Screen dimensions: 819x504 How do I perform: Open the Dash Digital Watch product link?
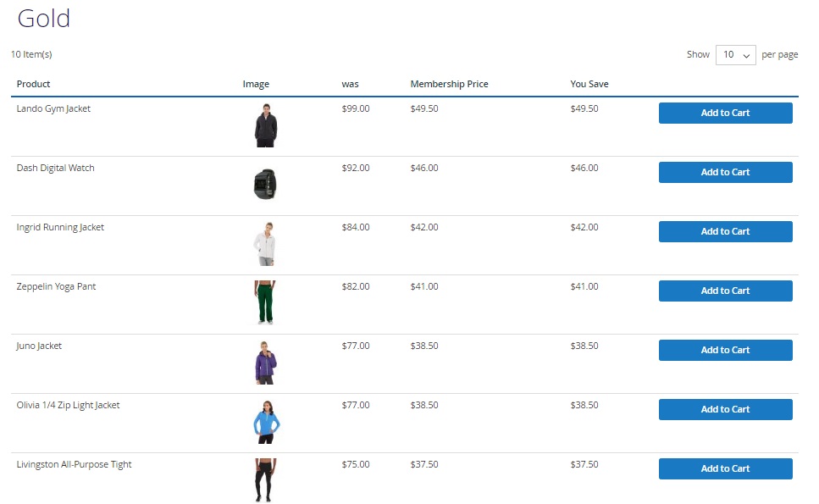(55, 169)
